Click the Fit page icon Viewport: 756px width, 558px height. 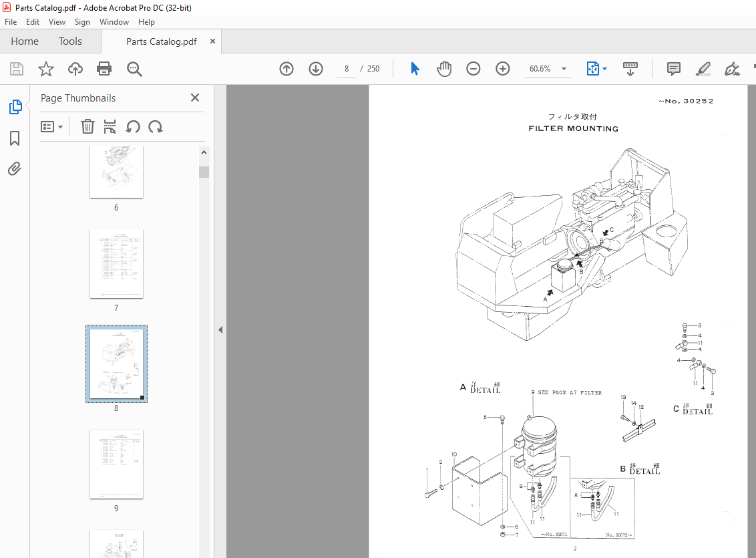coord(592,69)
